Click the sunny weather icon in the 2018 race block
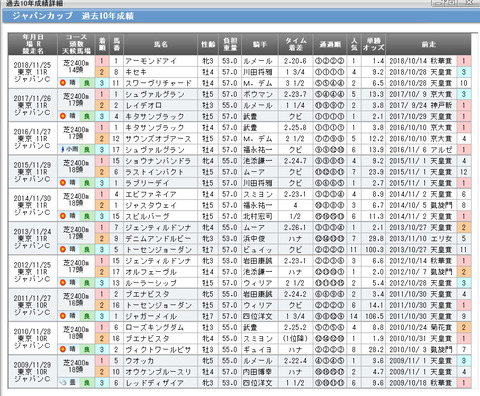 (63, 83)
